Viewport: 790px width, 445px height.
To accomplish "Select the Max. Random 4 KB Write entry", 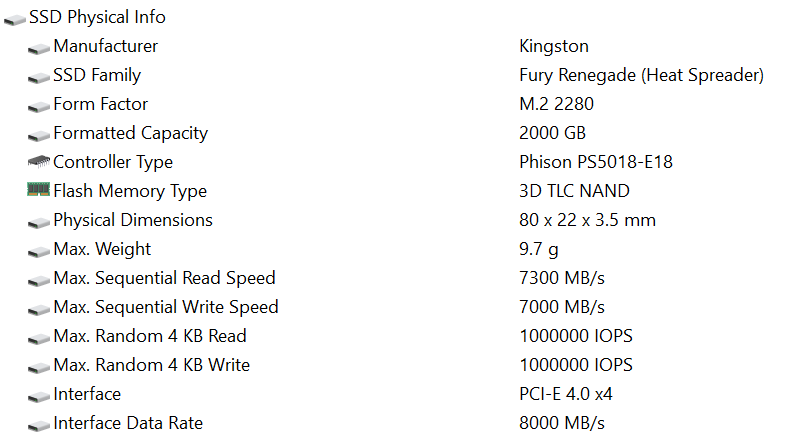I will [x=151, y=365].
